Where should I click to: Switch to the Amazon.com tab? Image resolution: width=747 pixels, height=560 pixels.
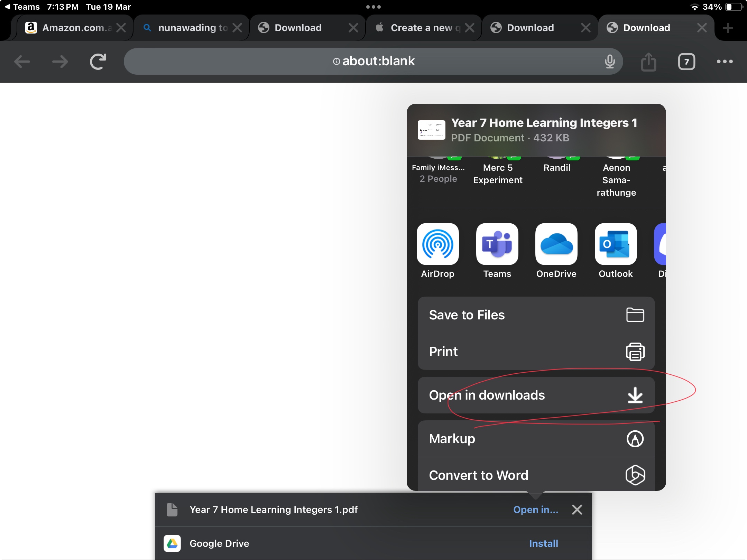click(69, 28)
